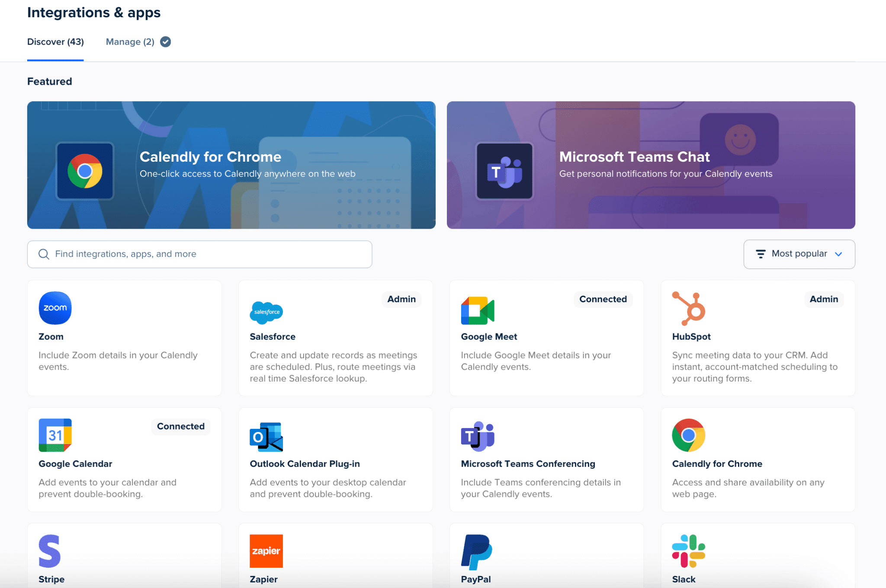Click the Zoom app logo
The height and width of the screenshot is (588, 886).
(x=55, y=308)
